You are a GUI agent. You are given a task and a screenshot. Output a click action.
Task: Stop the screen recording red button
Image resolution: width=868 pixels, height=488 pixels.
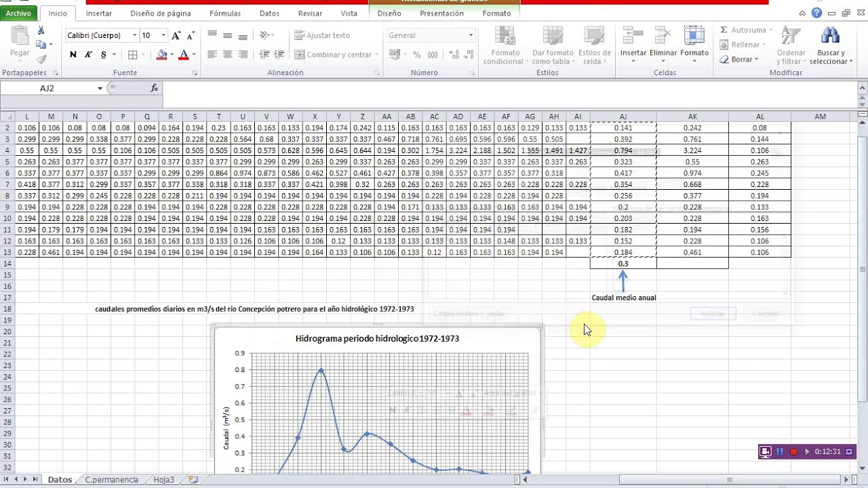coord(793,451)
